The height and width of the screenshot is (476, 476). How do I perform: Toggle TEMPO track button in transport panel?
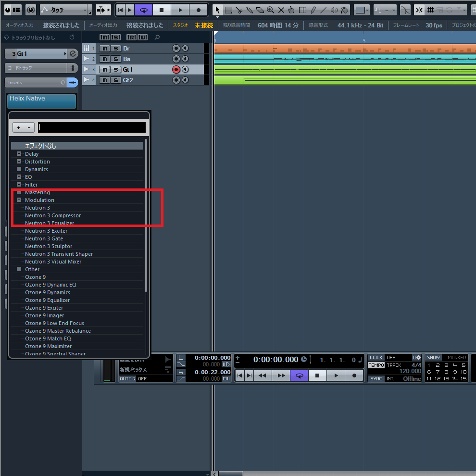tap(376, 365)
